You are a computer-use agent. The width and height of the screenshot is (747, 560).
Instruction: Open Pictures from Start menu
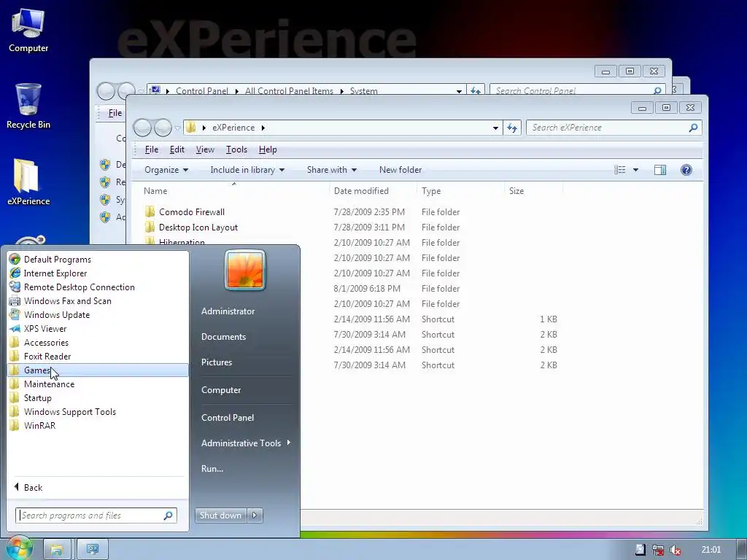pos(216,362)
